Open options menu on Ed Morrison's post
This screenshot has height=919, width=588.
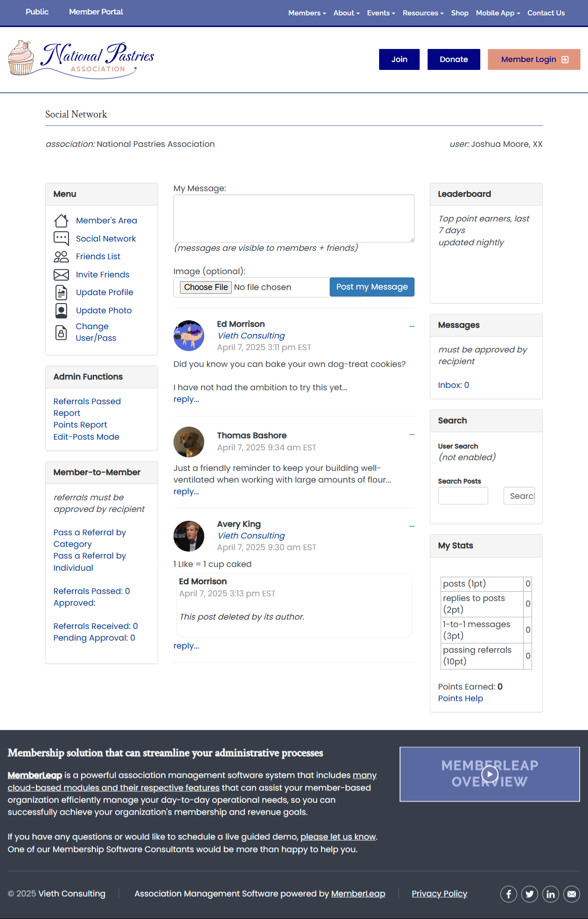(x=412, y=326)
